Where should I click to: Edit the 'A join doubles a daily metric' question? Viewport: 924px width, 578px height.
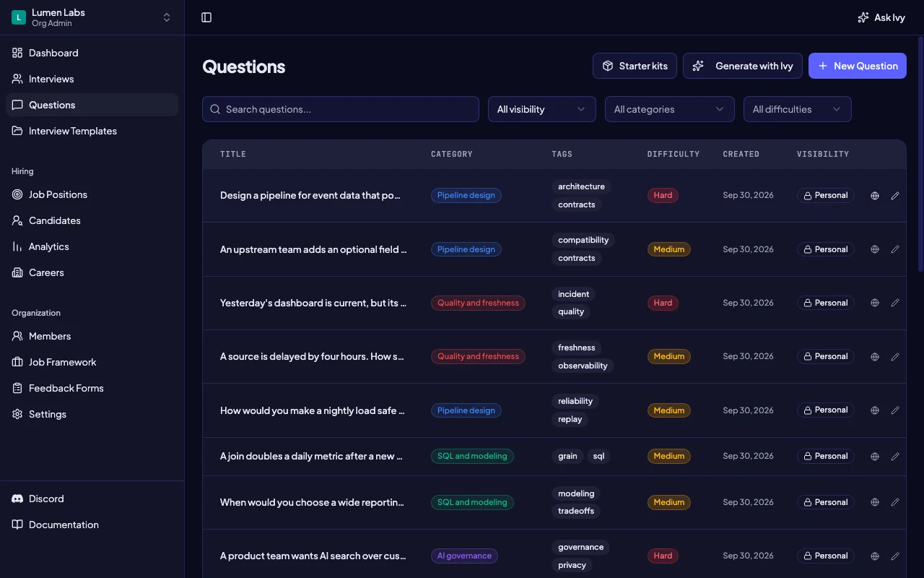[x=895, y=456]
